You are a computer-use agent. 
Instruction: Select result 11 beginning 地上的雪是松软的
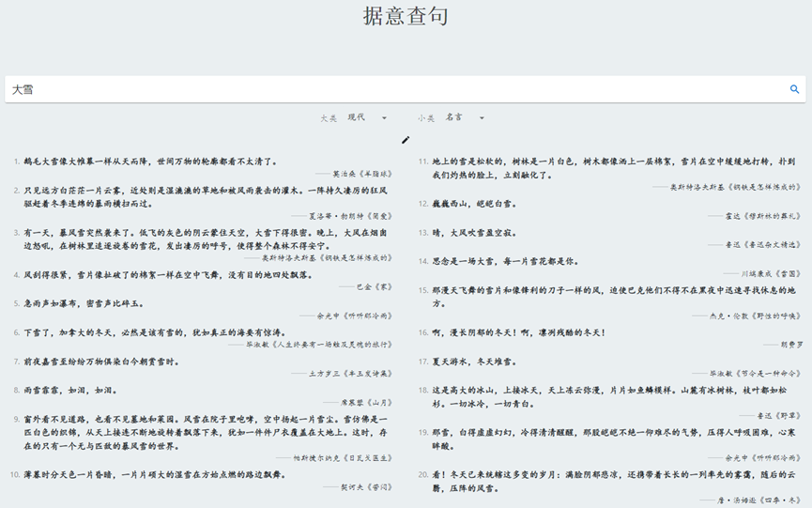pyautogui.click(x=614, y=168)
